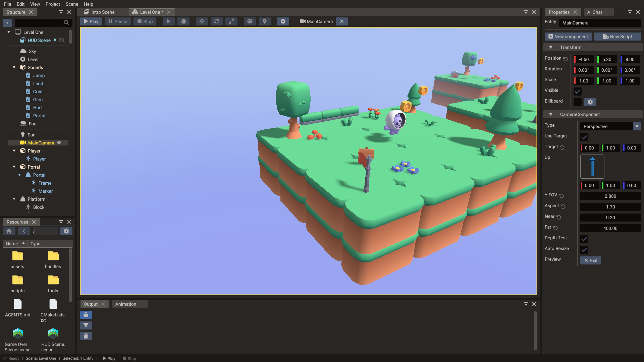The width and height of the screenshot is (644, 362).
Task: Switch to the AI Chat tab
Action: (595, 12)
